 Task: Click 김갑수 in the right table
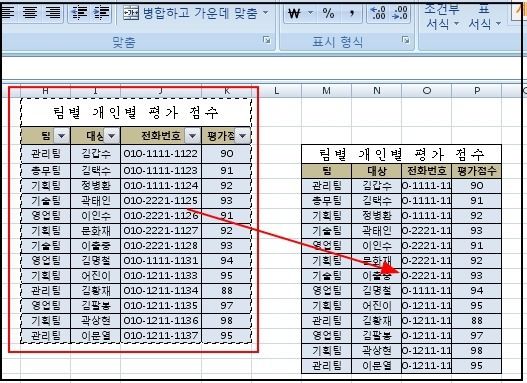(376, 185)
